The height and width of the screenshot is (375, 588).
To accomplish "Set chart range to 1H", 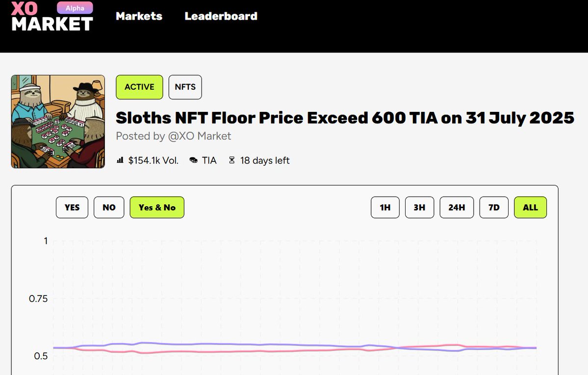I will [385, 207].
